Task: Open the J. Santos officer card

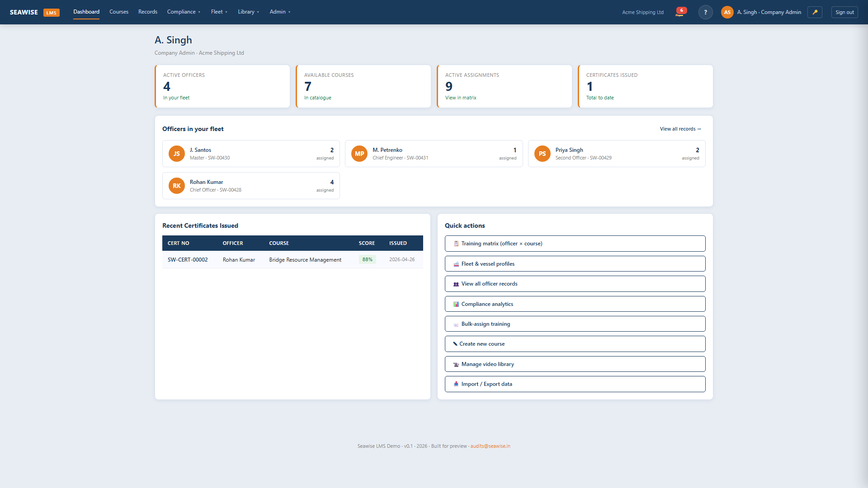Action: [x=251, y=154]
